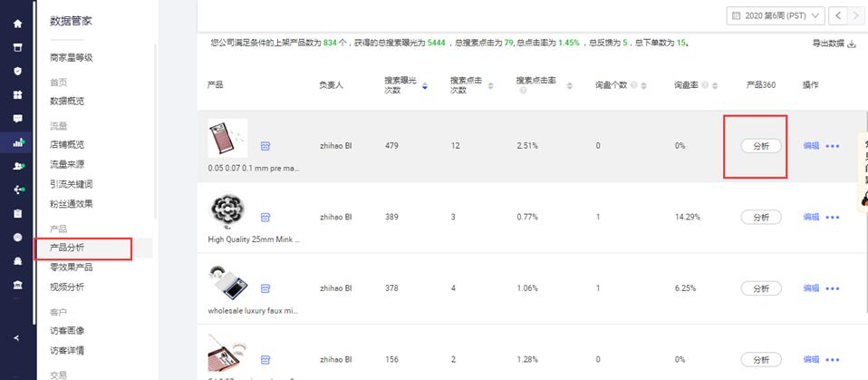
Task: Click 导出数据 export link
Action: pos(828,44)
